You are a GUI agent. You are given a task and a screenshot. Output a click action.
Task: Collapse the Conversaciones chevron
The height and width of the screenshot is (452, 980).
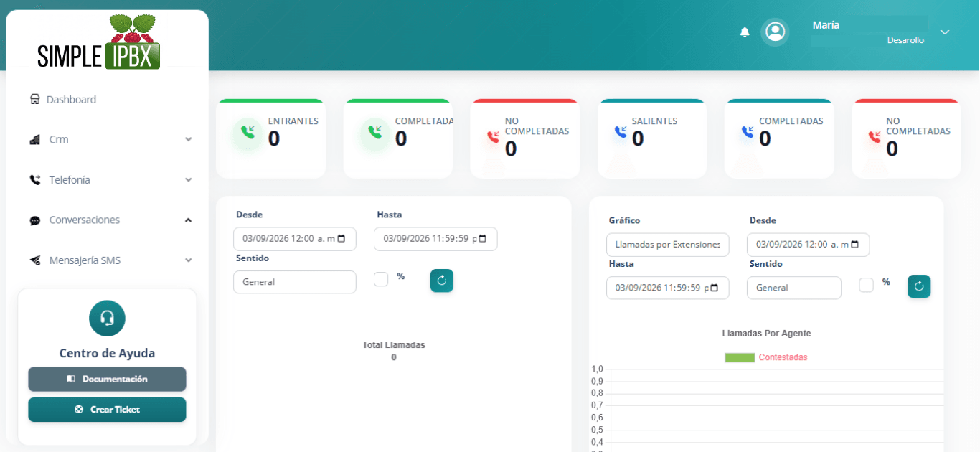click(x=188, y=220)
